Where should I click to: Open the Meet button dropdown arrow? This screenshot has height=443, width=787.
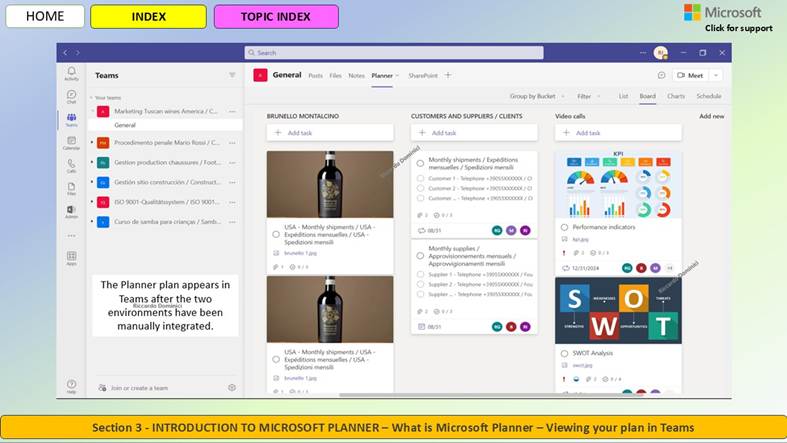(716, 75)
